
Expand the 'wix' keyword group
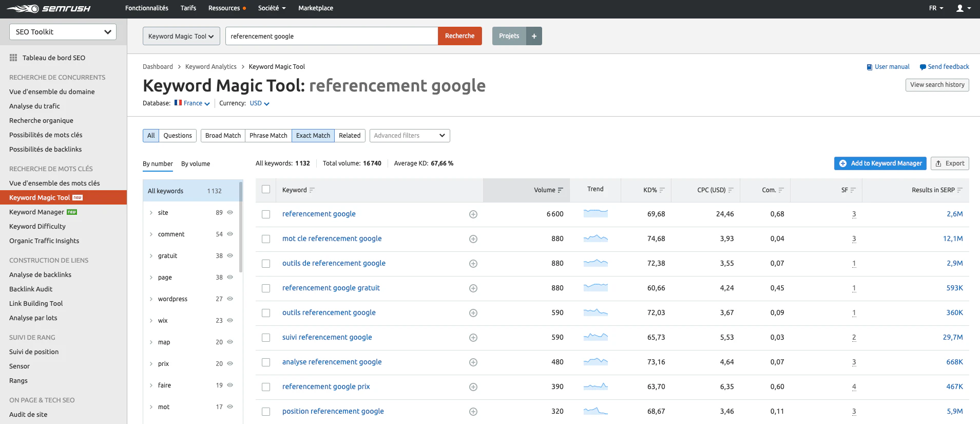click(x=151, y=321)
